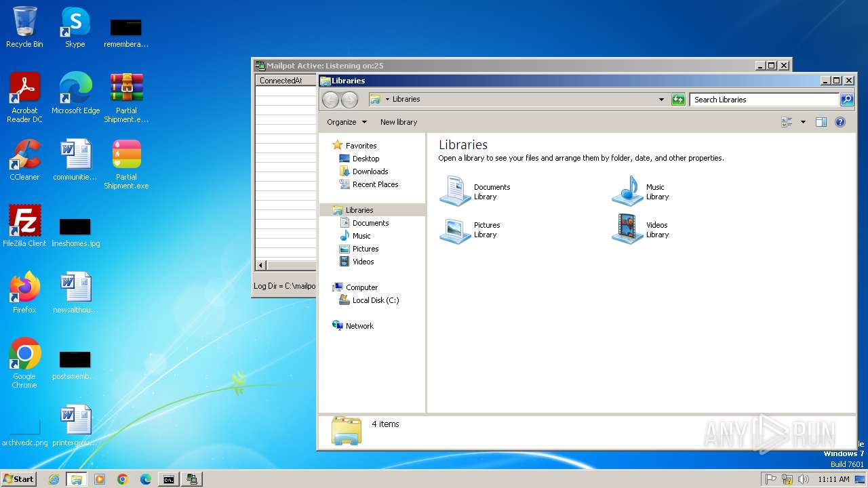Viewport: 868px width, 488px height.
Task: Select Network in navigation pane
Action: point(359,326)
